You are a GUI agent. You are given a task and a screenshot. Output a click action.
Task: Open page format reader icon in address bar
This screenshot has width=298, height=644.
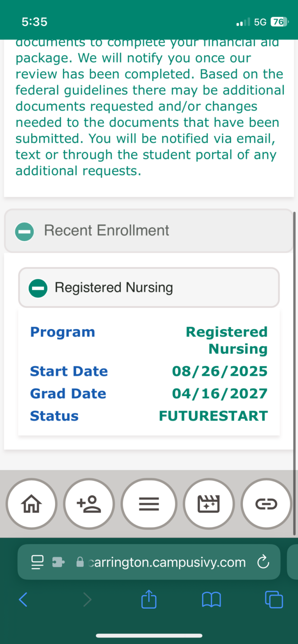click(x=37, y=562)
